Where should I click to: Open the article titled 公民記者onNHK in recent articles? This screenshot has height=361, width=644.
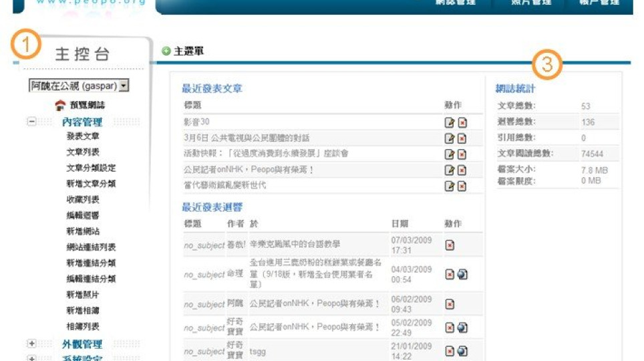(249, 170)
